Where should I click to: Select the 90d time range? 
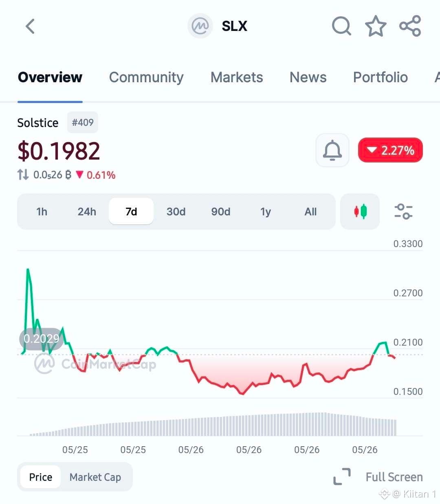(x=221, y=212)
